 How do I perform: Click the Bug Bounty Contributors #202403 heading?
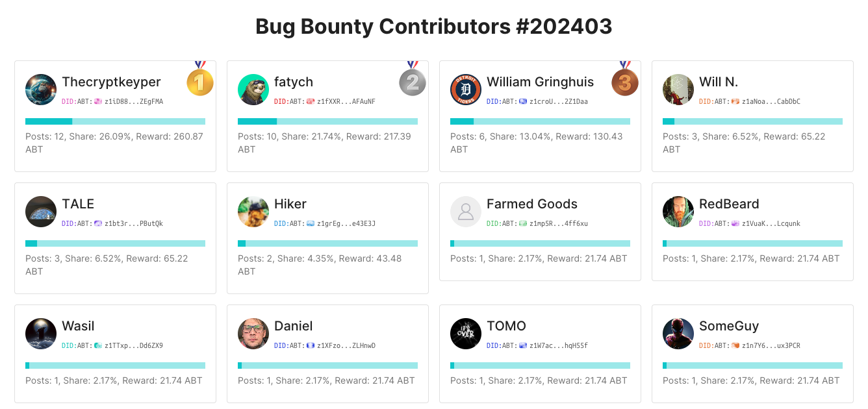[433, 27]
